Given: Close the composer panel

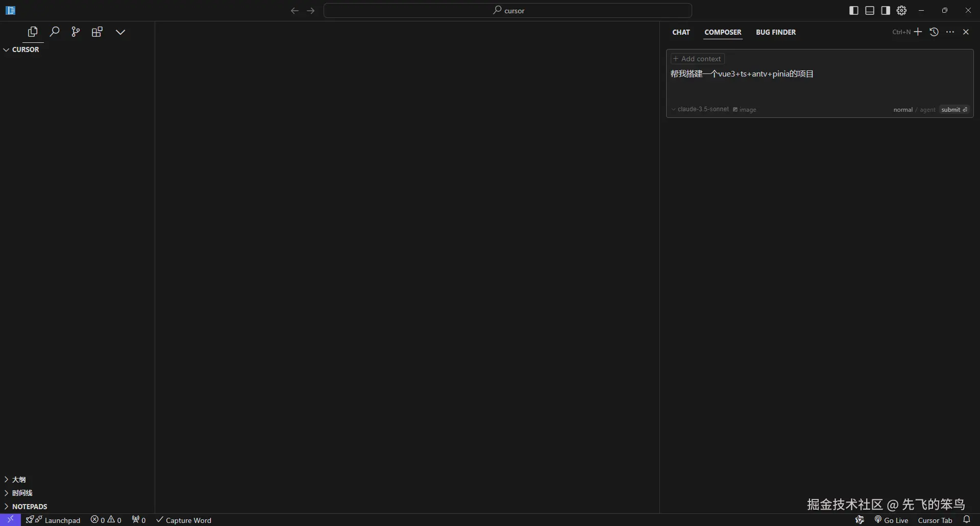Looking at the screenshot, I should pyautogui.click(x=966, y=32).
